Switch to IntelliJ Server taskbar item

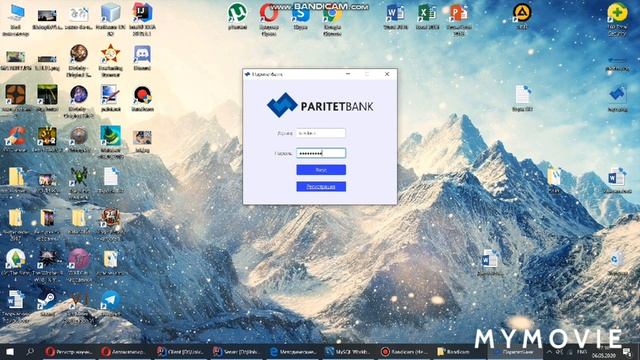click(236, 351)
